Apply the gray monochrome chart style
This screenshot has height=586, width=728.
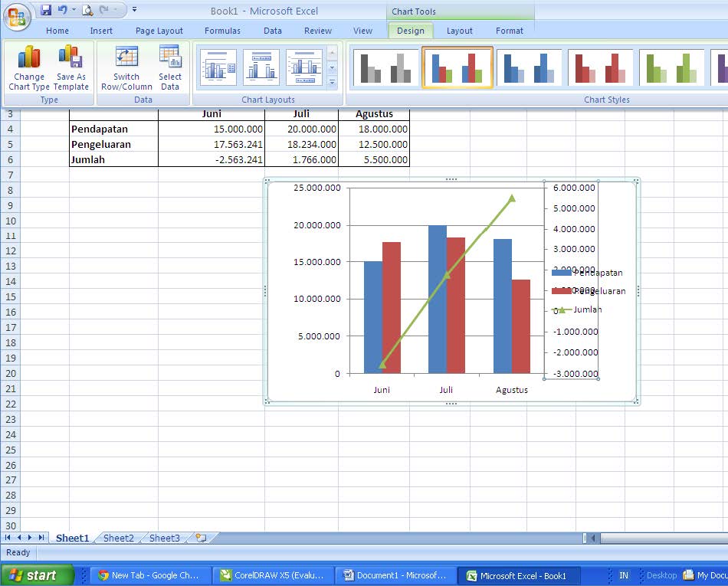tap(385, 67)
